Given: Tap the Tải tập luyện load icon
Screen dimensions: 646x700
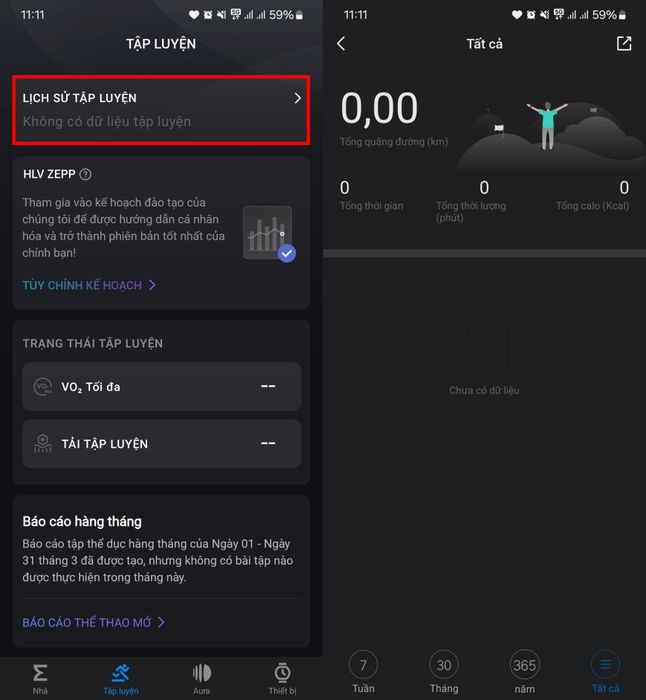Looking at the screenshot, I should (x=42, y=444).
